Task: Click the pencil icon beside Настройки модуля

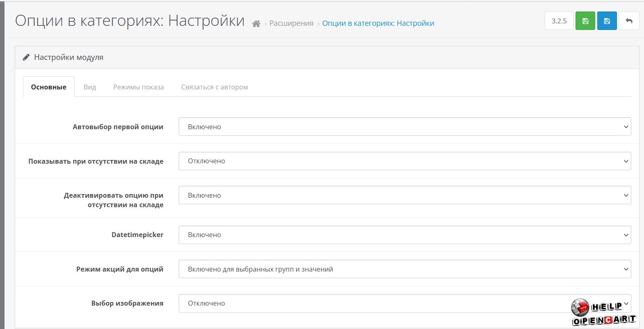Action: [26, 57]
